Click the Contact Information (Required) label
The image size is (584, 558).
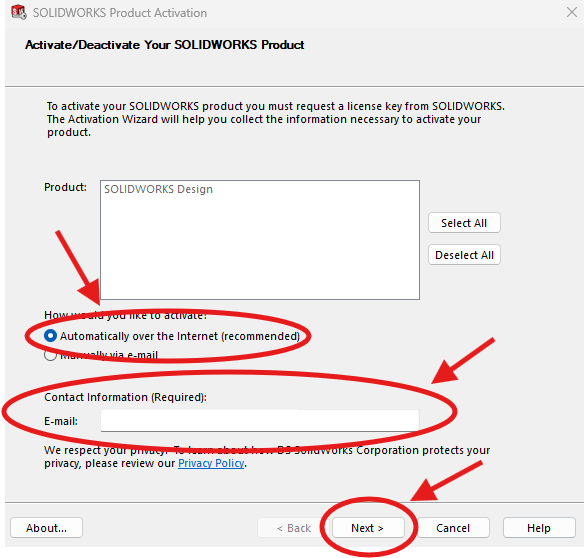click(126, 397)
